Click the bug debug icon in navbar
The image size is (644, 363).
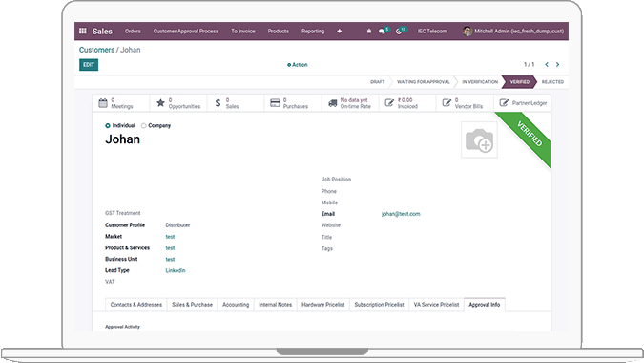pos(369,31)
